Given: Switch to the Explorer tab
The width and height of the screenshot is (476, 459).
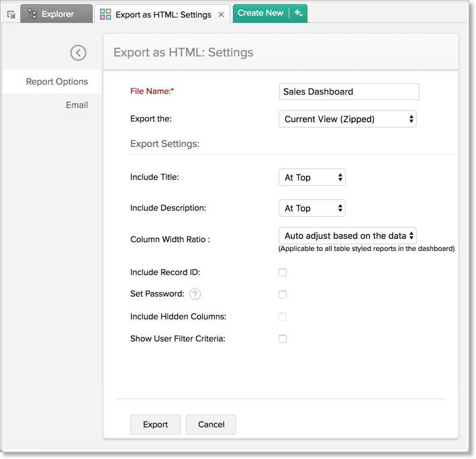Looking at the screenshot, I should (56, 14).
